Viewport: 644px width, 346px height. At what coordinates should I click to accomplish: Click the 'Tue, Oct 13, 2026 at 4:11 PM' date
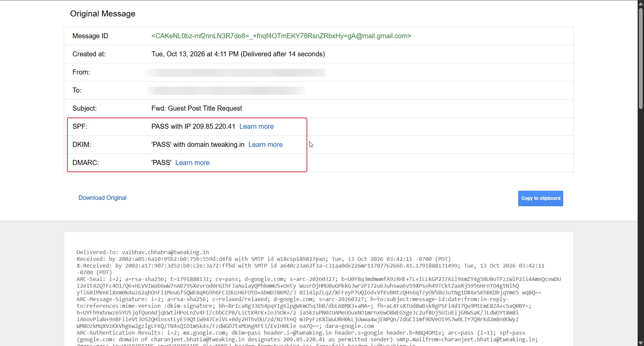click(x=195, y=54)
